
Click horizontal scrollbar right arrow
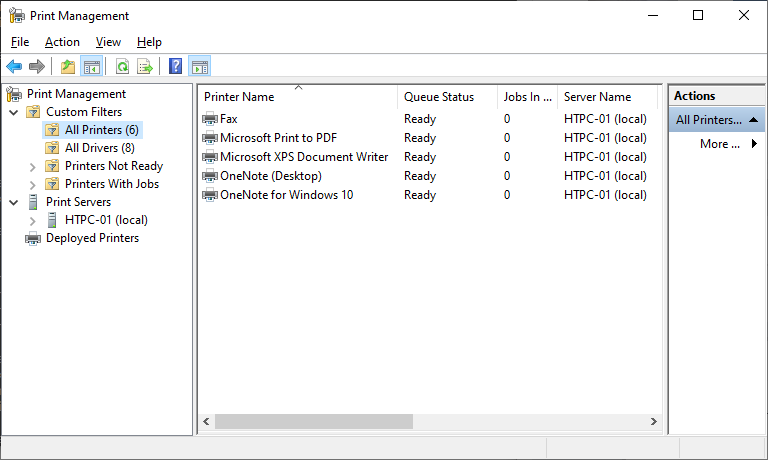click(x=654, y=421)
